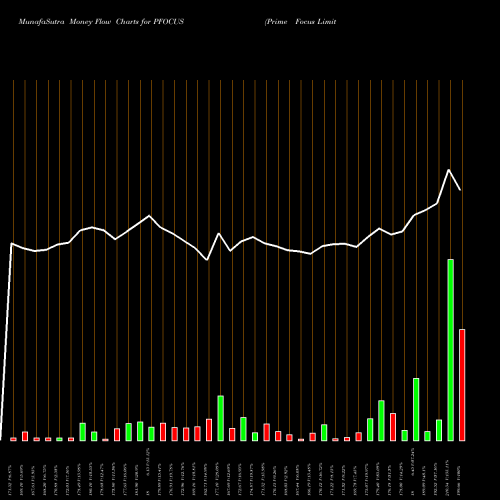
Task: Click the "(Prime Focus Limit" heading text
Action: (300, 22)
